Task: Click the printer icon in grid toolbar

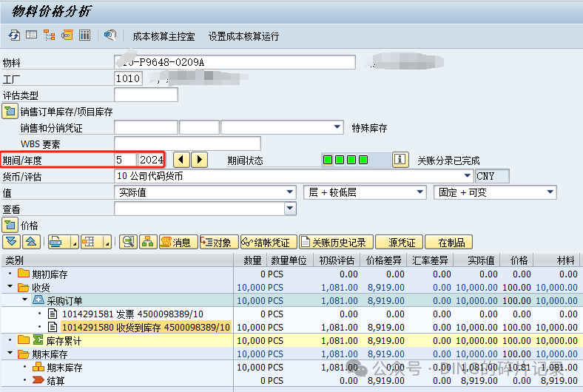Action: coord(55,243)
